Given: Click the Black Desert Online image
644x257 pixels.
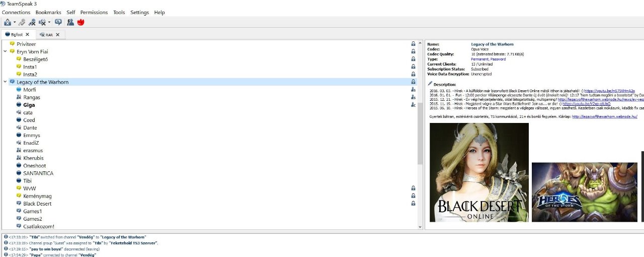Looking at the screenshot, I should (479, 172).
